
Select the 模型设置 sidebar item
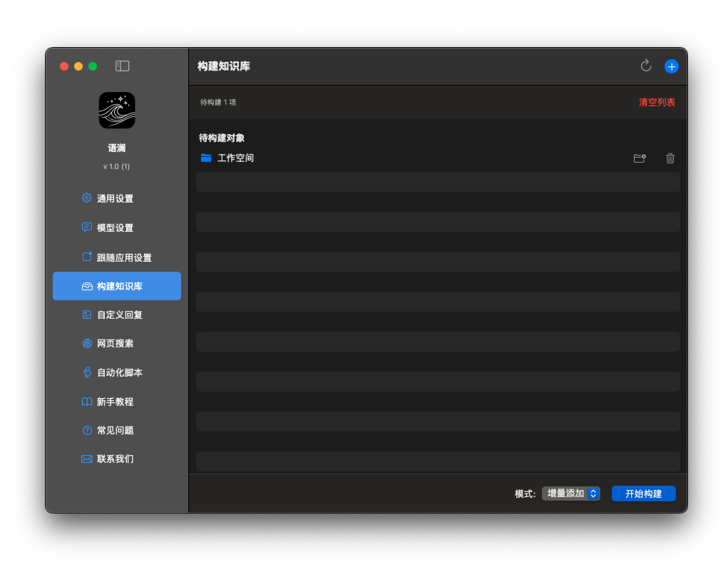(x=116, y=228)
